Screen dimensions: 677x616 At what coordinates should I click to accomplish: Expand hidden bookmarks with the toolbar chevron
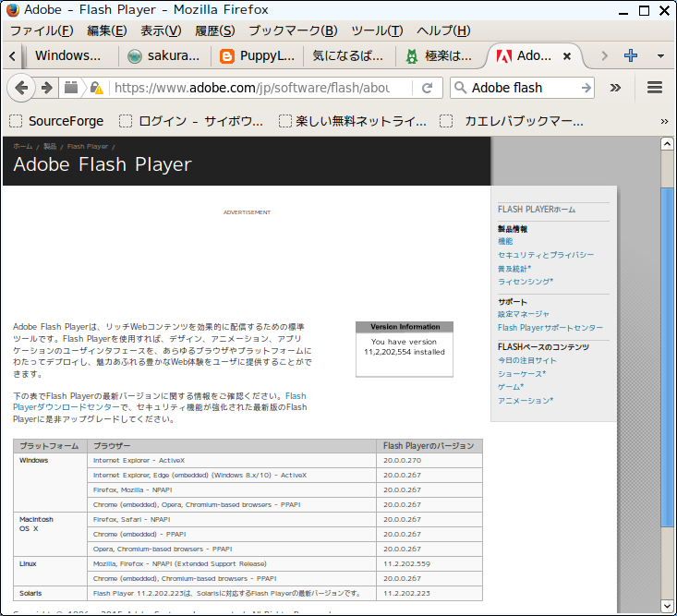[664, 122]
